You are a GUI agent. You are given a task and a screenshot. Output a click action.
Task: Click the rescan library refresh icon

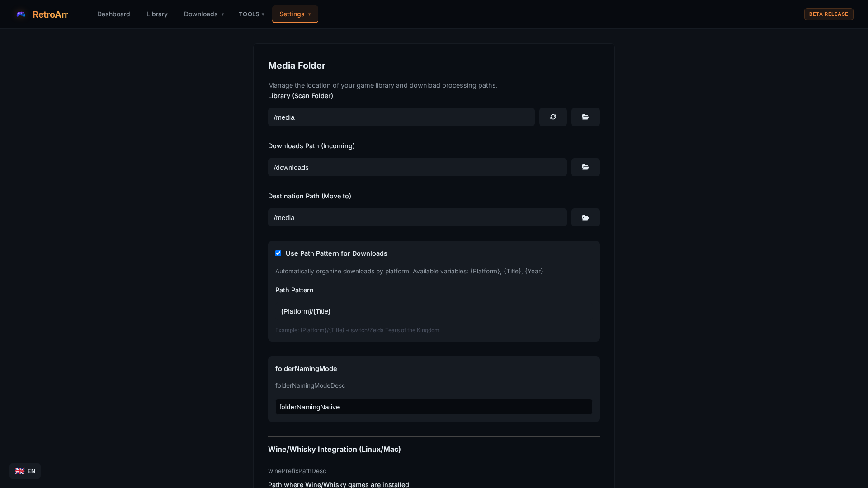(x=553, y=117)
